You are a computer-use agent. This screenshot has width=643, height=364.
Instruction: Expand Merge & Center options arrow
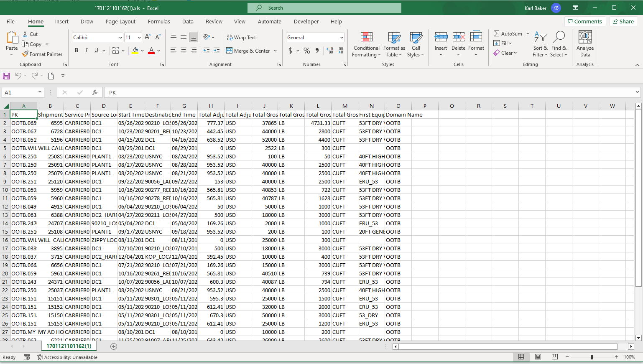[276, 51]
